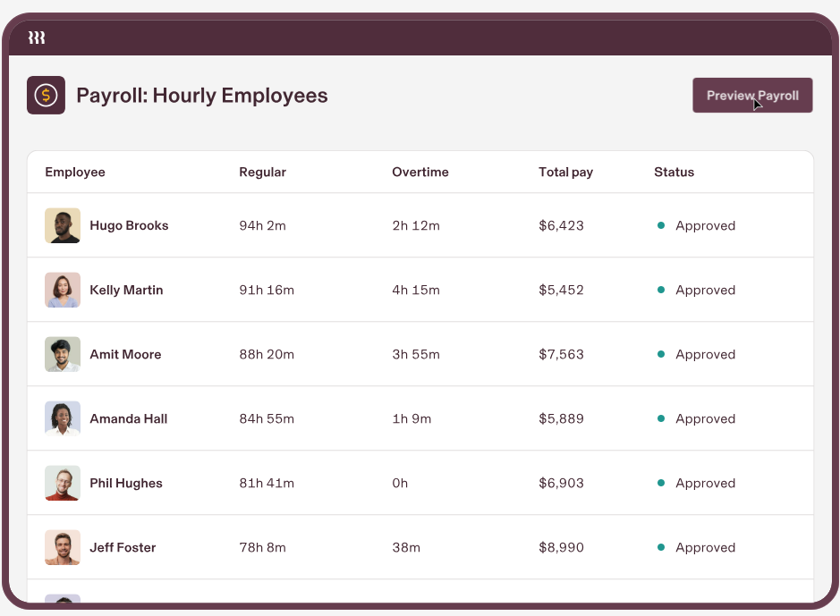Sort by the Regular column header

pyautogui.click(x=262, y=172)
